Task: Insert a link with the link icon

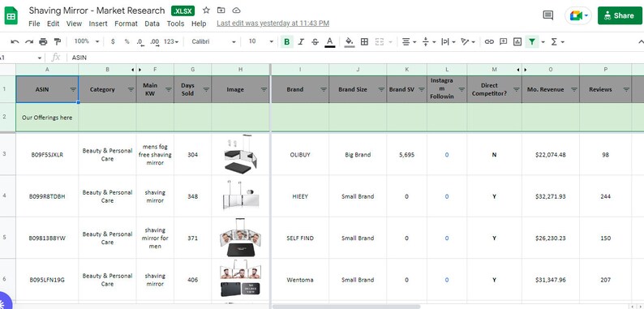Action: [x=489, y=41]
